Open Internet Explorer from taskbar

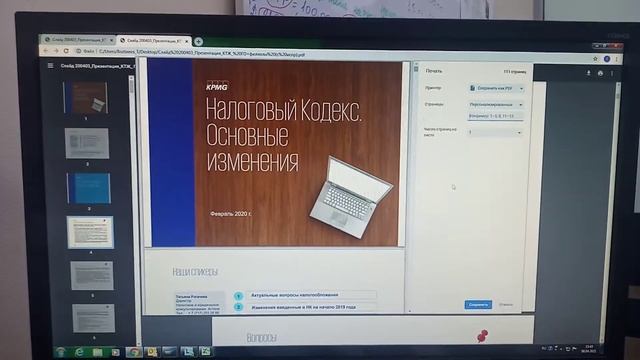pyautogui.click(x=79, y=352)
